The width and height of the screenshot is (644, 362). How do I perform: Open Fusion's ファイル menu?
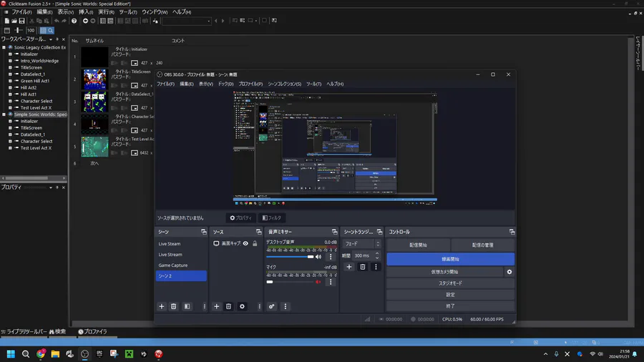[21, 12]
